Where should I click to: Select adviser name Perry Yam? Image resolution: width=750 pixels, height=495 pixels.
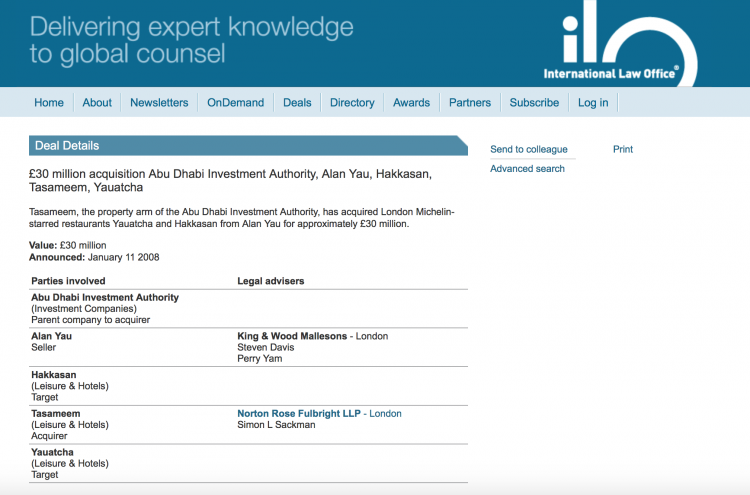[259, 358]
